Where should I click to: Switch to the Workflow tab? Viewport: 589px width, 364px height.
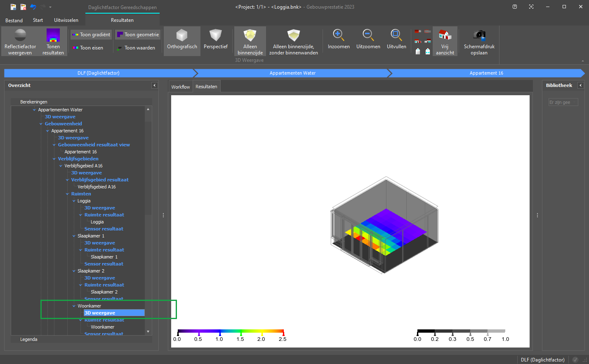pos(181,87)
